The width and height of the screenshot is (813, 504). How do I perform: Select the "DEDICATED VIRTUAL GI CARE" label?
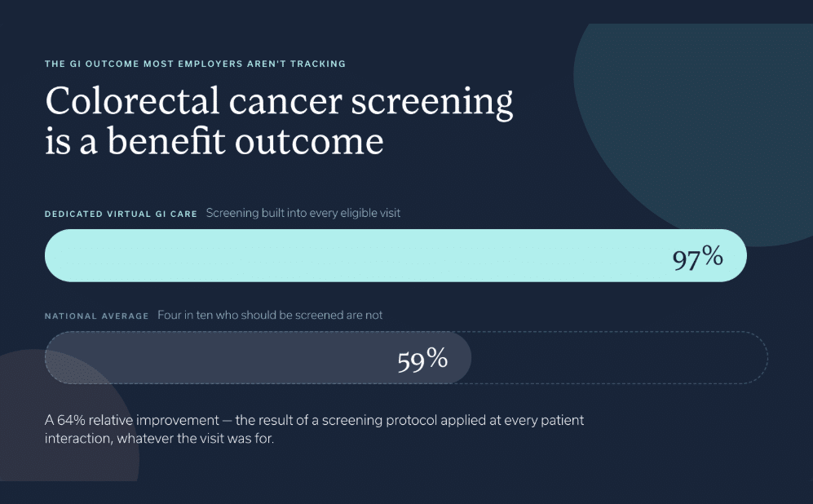tap(121, 214)
